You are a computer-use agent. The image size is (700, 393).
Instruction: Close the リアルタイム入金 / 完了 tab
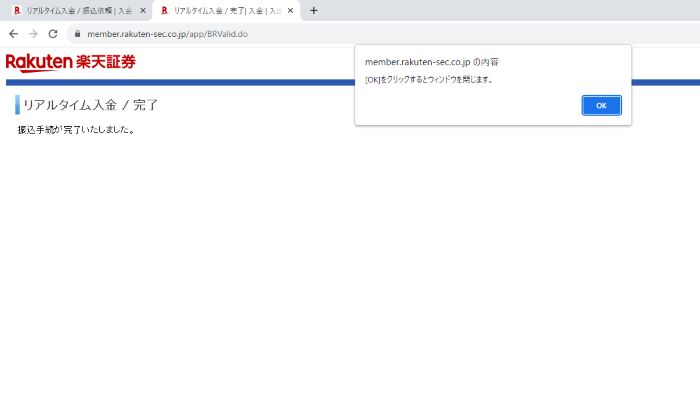(x=290, y=10)
